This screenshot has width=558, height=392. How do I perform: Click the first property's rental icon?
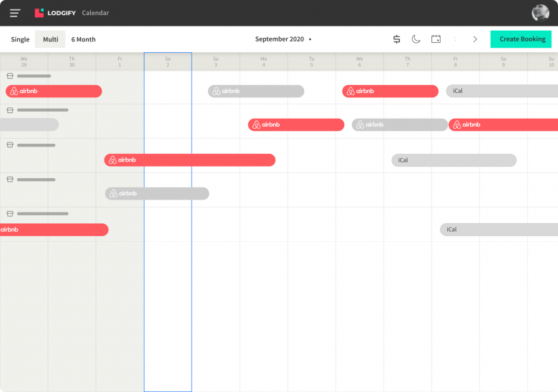coord(10,76)
